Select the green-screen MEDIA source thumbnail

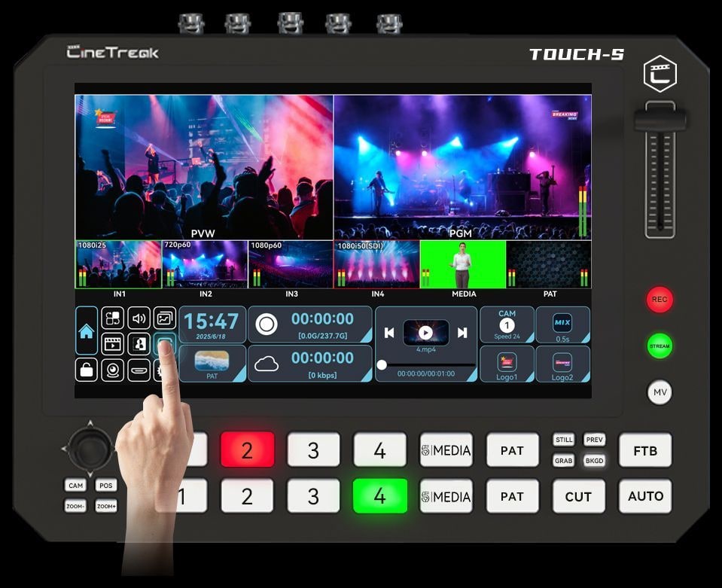click(x=463, y=265)
